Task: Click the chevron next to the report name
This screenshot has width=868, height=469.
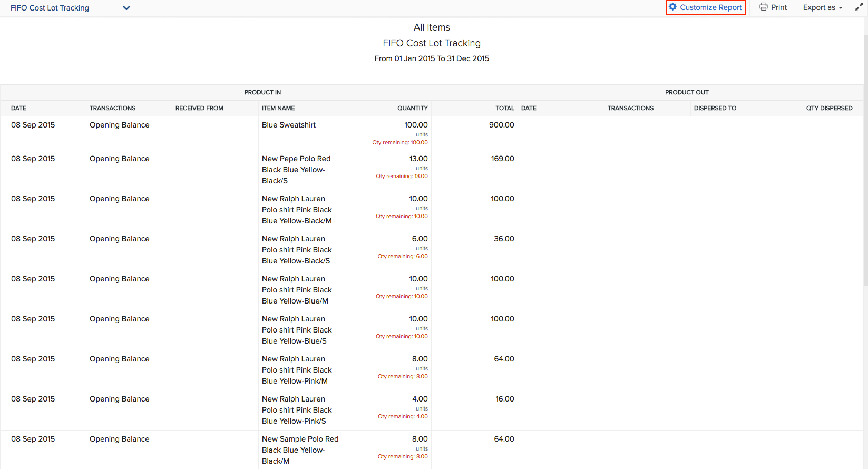Action: [126, 8]
